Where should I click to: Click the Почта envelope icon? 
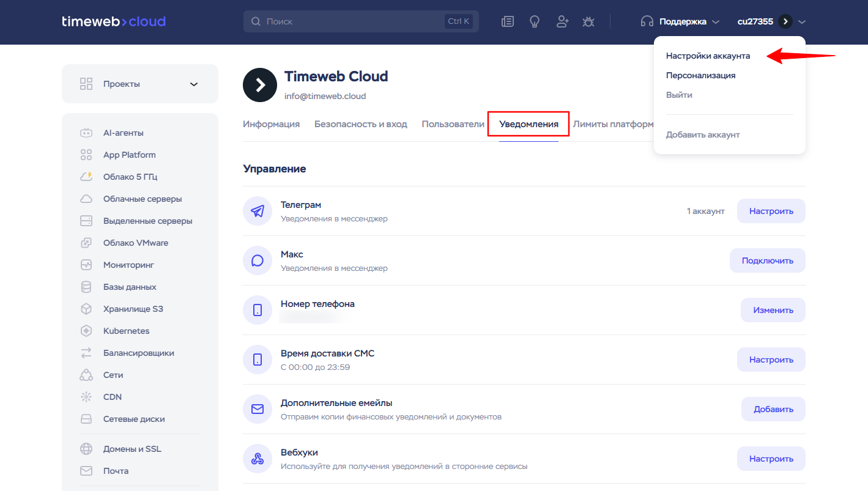pyautogui.click(x=86, y=471)
